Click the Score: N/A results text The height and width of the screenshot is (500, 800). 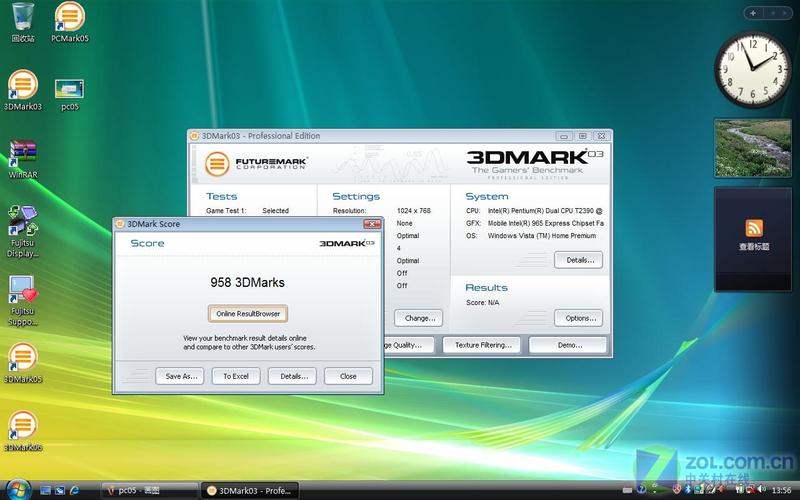(x=483, y=303)
